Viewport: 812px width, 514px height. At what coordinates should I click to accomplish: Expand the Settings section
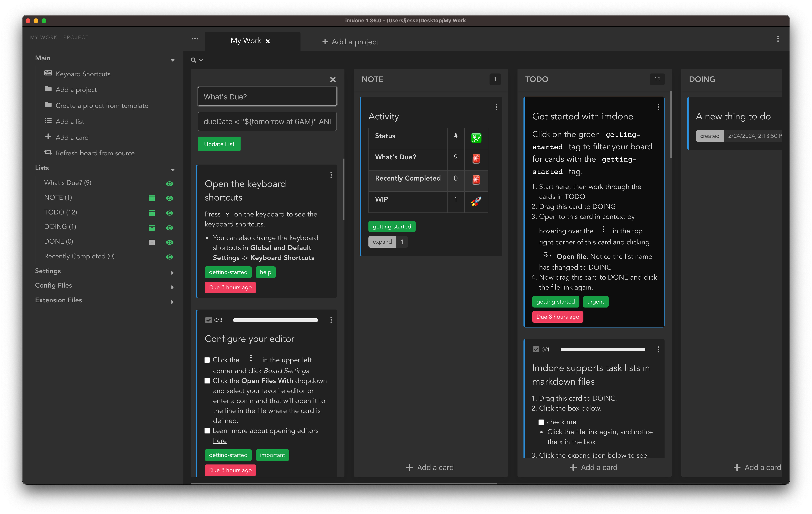173,273
